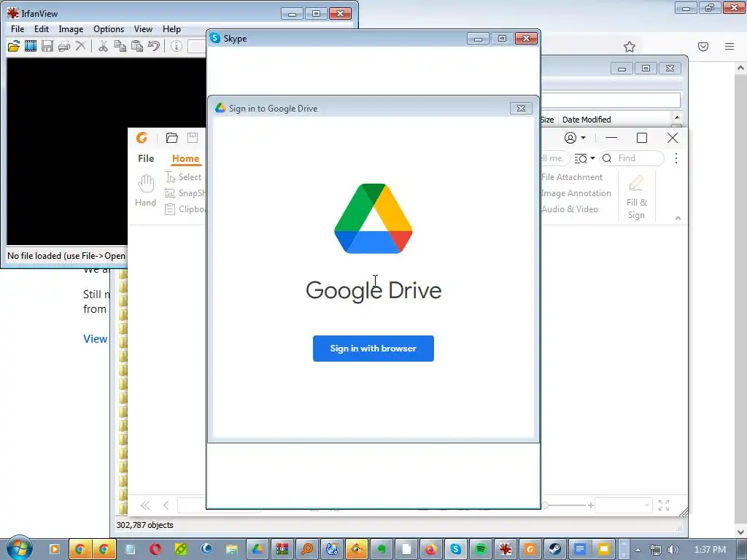This screenshot has width=747, height=560.
Task: Click the Cut scissors icon in IrfanView
Action: (x=103, y=46)
